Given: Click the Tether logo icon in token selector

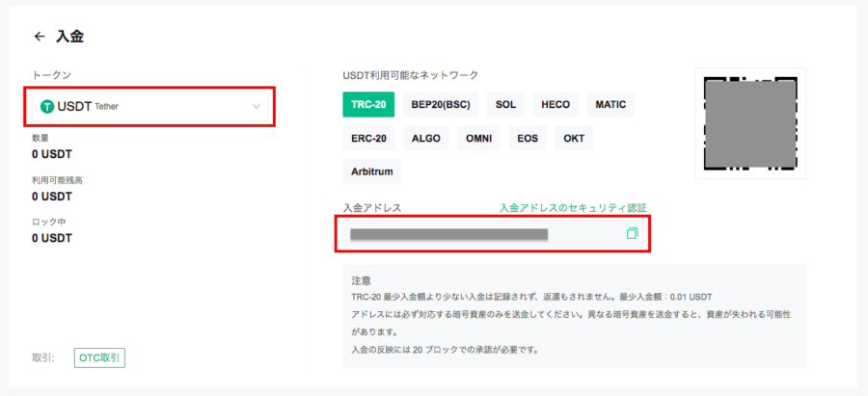Looking at the screenshot, I should tap(47, 107).
